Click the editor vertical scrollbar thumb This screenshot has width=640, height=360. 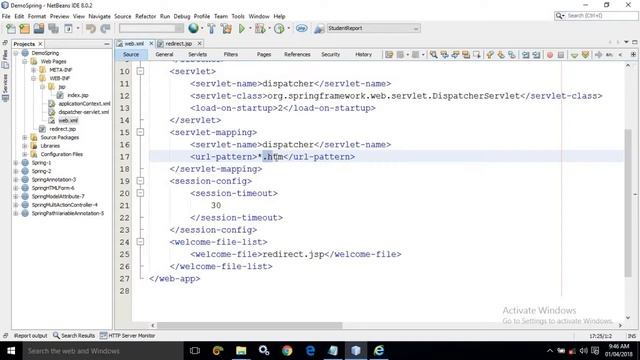click(628, 203)
